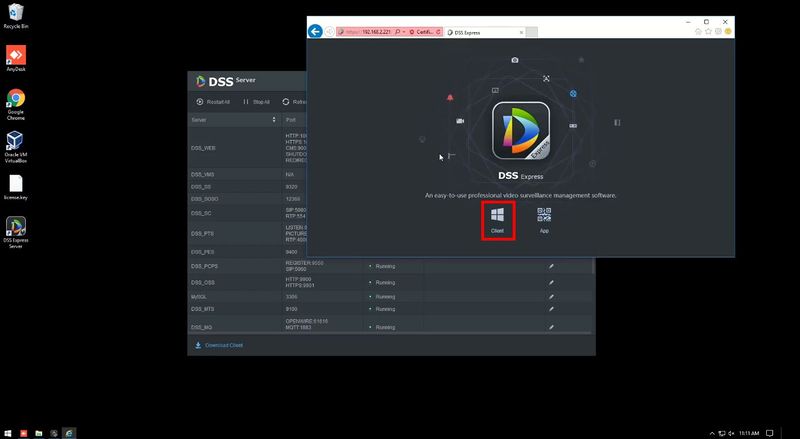Click the large DSS Express logo
Viewport: 800px width, 439px height.
[x=521, y=131]
